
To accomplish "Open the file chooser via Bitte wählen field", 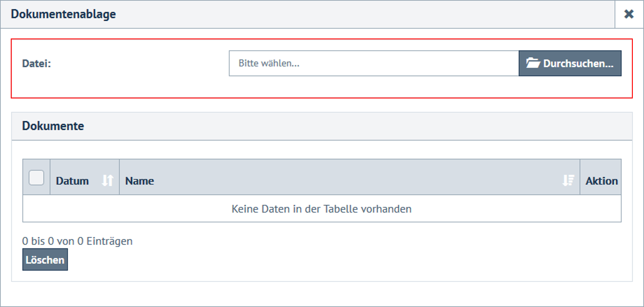I will point(374,63).
